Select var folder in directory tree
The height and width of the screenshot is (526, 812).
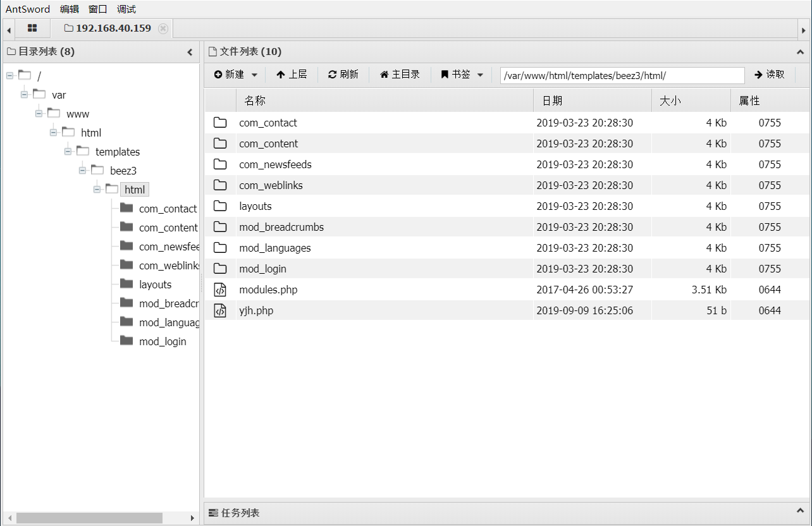[x=59, y=95]
